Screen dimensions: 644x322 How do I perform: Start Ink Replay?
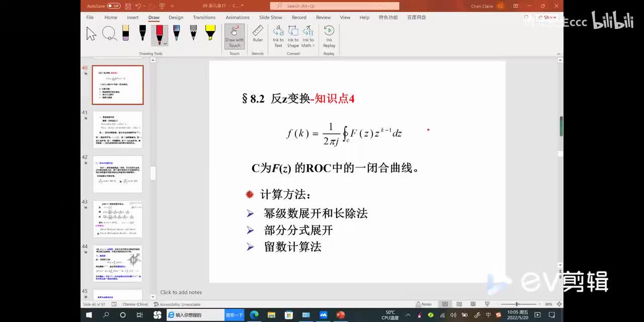pos(329,36)
